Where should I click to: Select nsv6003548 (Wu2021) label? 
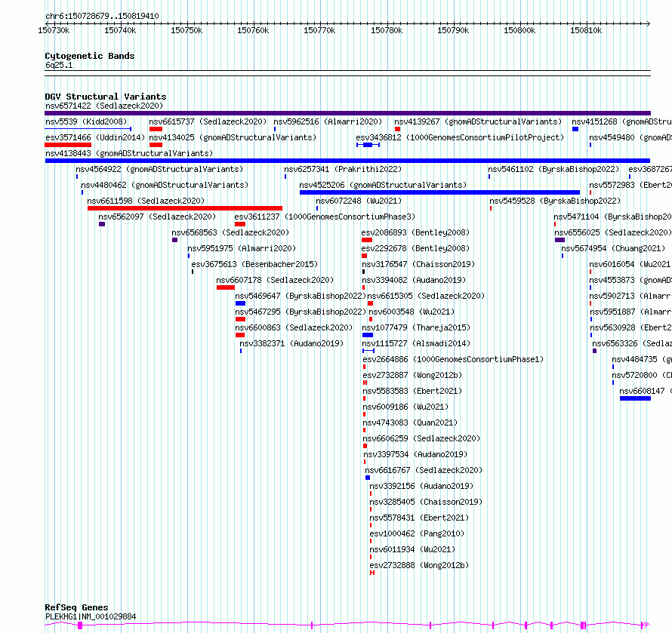(x=412, y=312)
